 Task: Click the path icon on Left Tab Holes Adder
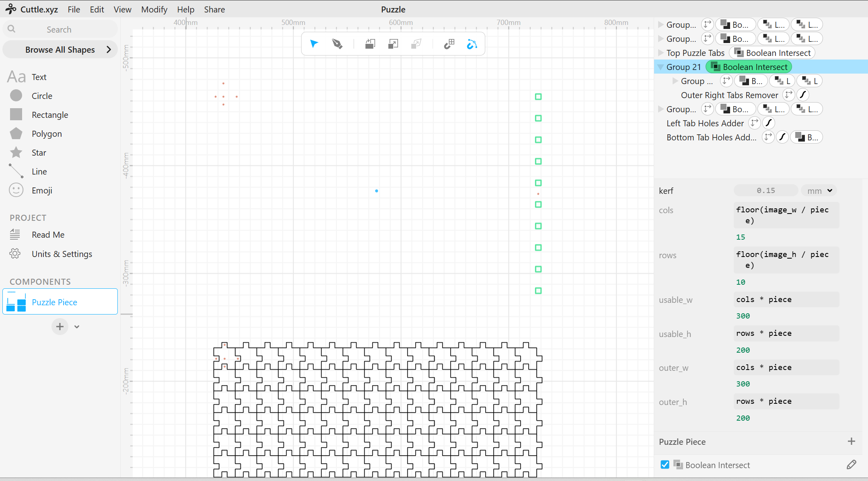pyautogui.click(x=769, y=123)
